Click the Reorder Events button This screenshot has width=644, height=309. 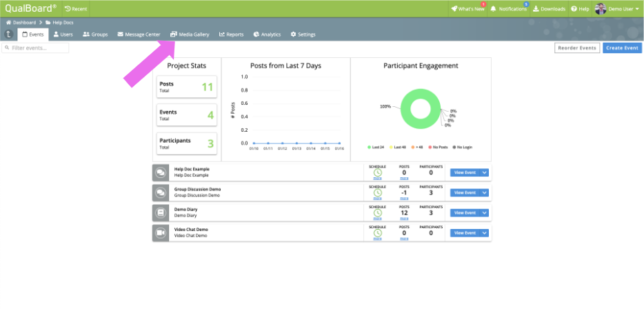tap(577, 48)
